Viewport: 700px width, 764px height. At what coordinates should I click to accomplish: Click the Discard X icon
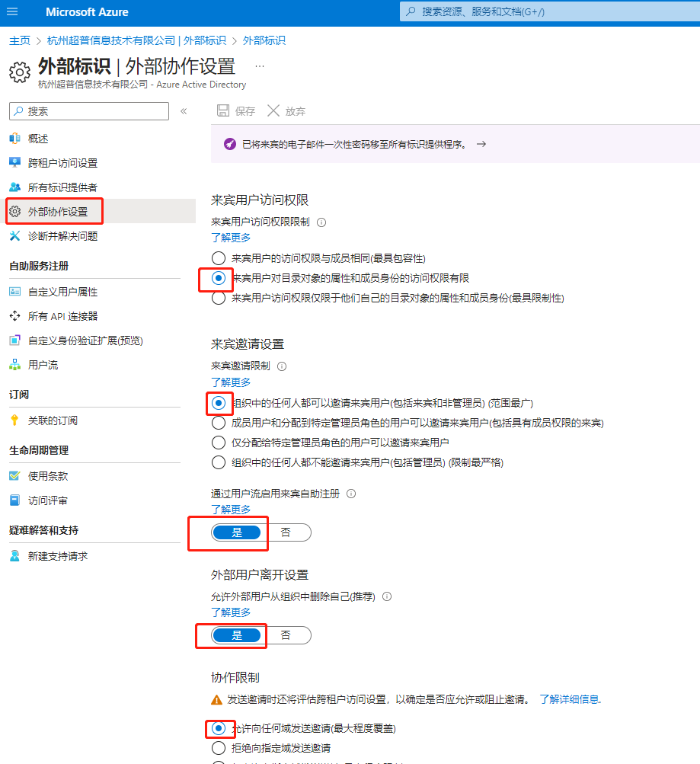click(x=273, y=111)
